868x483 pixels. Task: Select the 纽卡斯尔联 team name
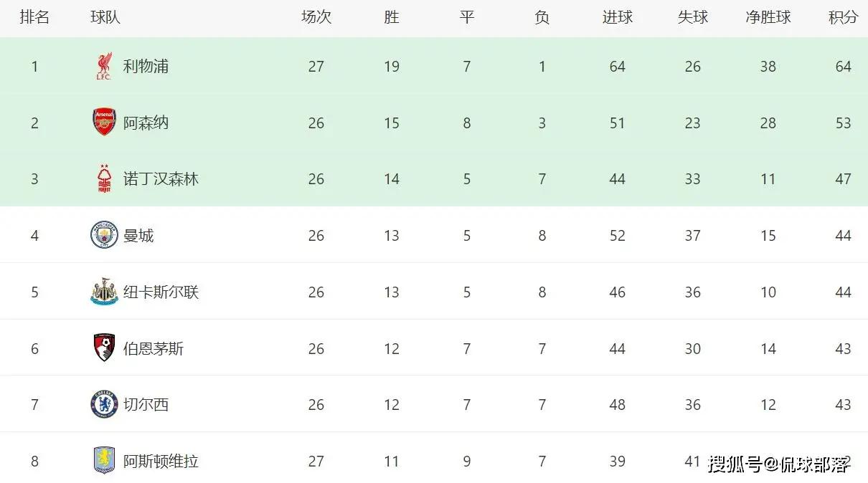[x=161, y=292]
